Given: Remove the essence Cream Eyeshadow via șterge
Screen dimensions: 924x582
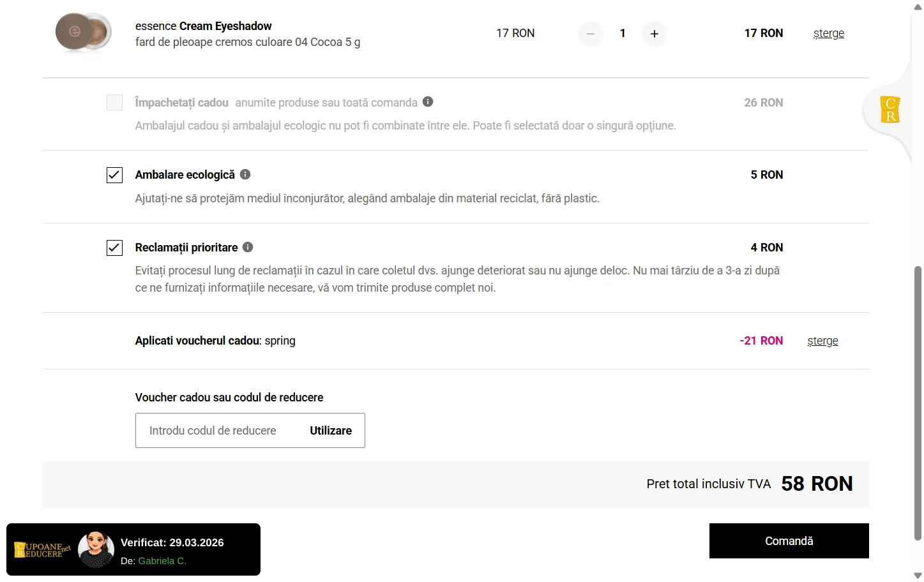Looking at the screenshot, I should (x=828, y=33).
